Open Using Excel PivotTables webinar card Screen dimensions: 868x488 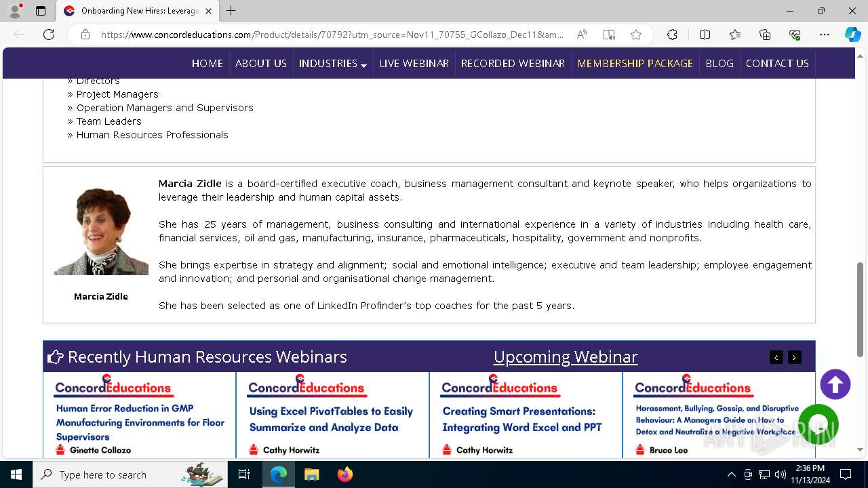tap(332, 415)
